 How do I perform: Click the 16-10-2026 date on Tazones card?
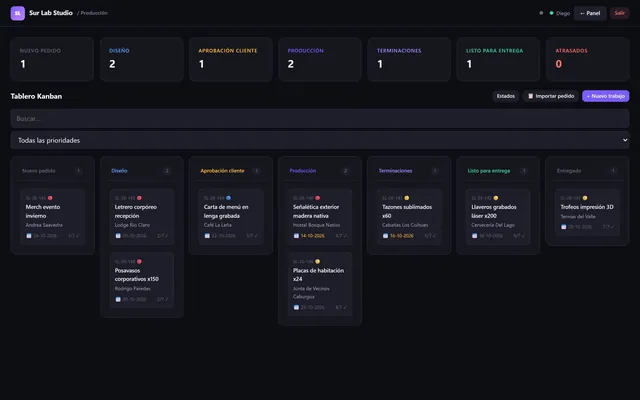click(402, 236)
